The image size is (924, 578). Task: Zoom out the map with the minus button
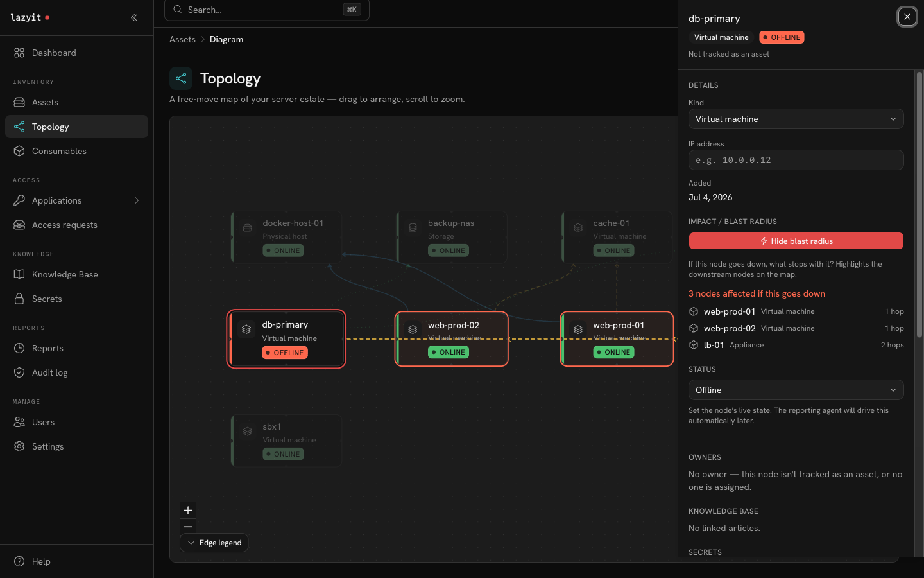[x=188, y=526]
